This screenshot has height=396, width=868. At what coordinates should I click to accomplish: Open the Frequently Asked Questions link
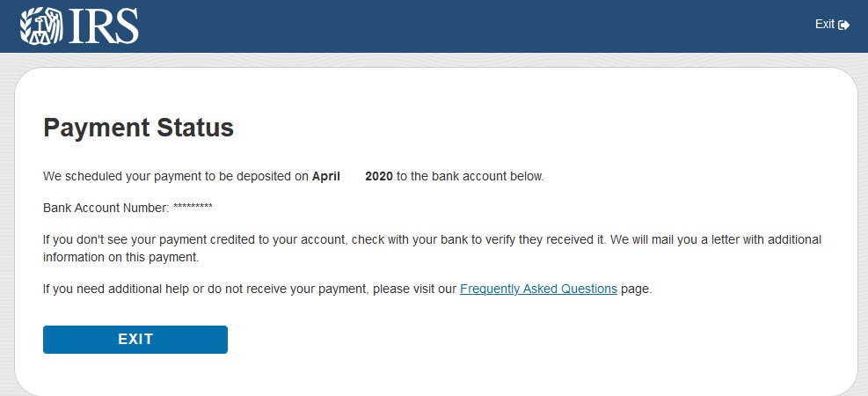[538, 289]
